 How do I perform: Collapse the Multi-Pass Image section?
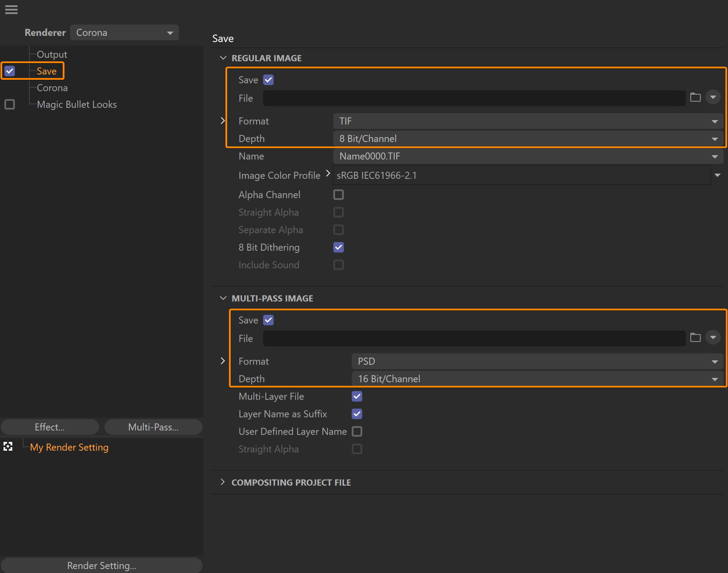pyautogui.click(x=223, y=298)
